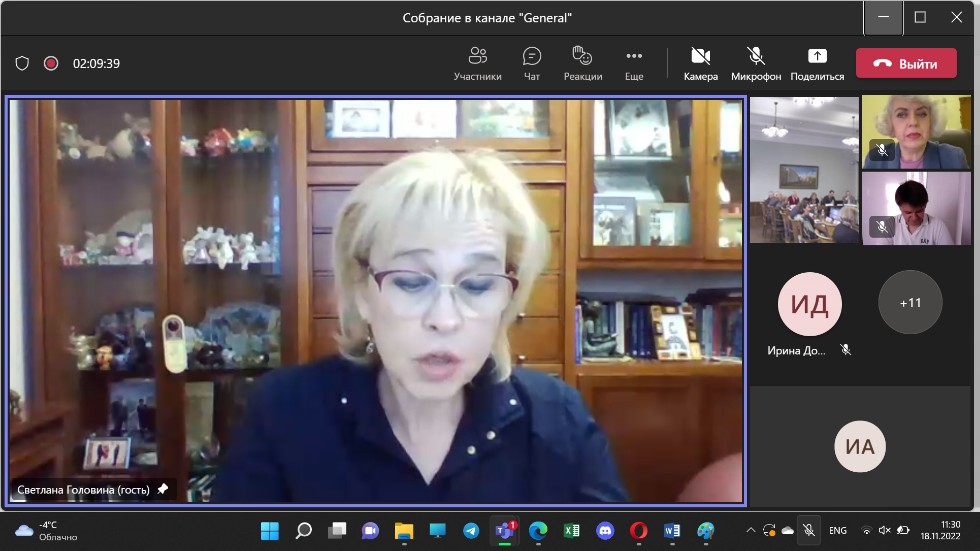Screen dimensions: 980x551
Task: Expand the Еще more options menu
Action: point(634,63)
